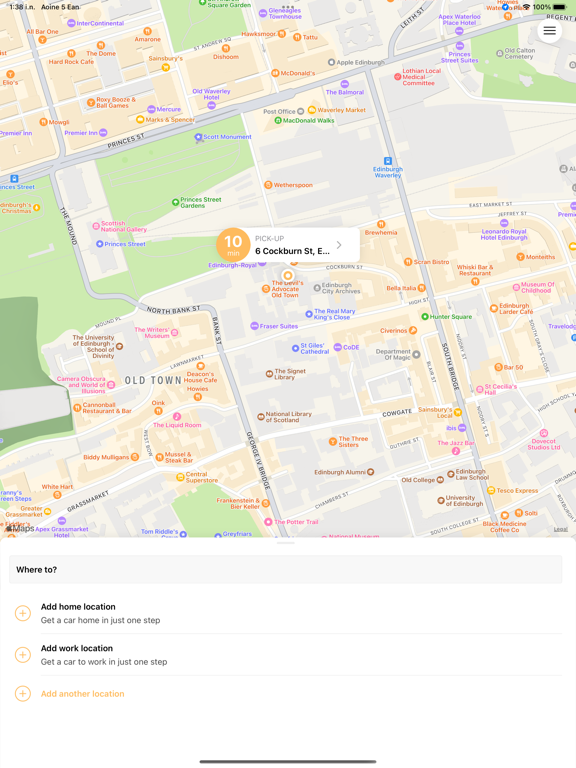The image size is (576, 768).
Task: Select the Tesco Express shop marker
Action: [x=491, y=490]
